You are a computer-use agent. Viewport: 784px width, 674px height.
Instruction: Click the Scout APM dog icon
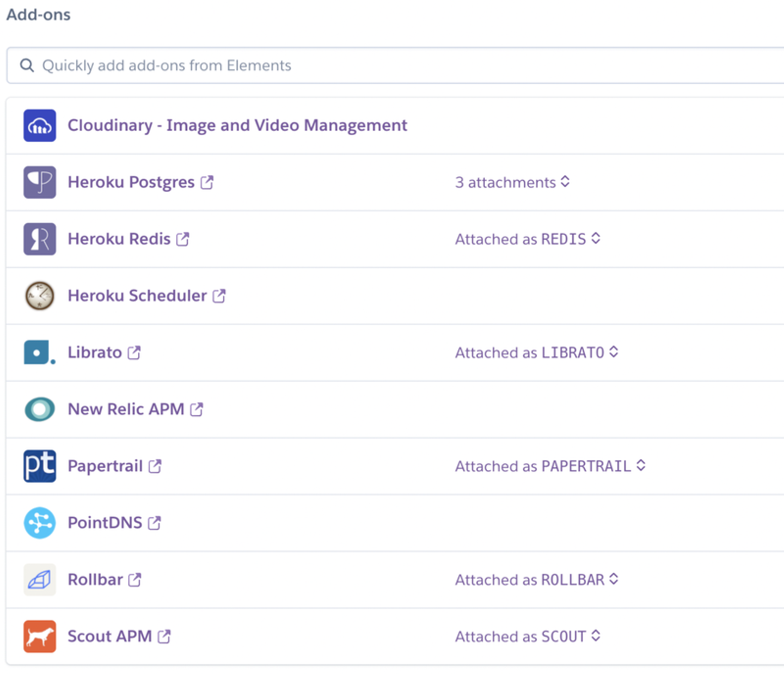tap(40, 636)
